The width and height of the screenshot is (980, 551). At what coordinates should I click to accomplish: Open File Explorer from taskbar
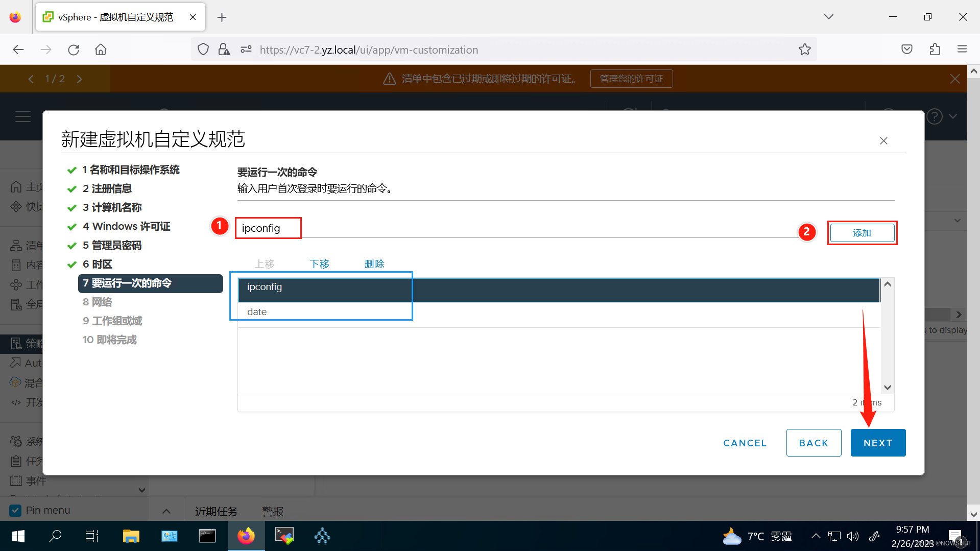(131, 536)
